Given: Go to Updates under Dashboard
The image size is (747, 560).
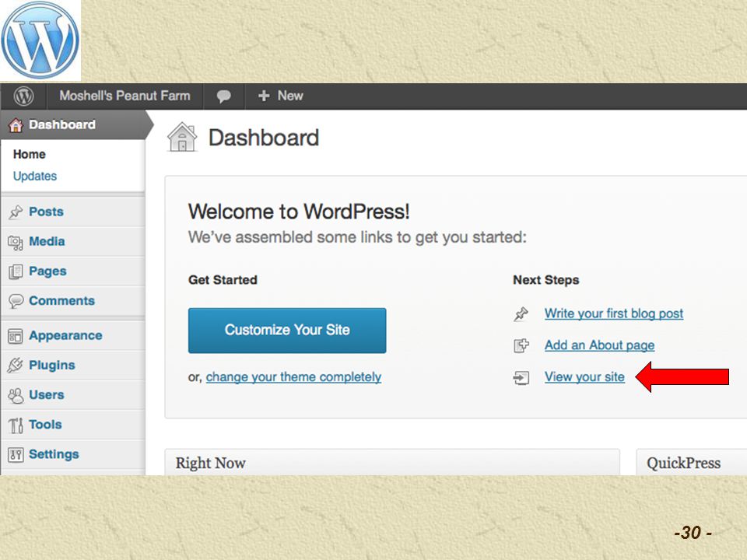Looking at the screenshot, I should 35,177.
